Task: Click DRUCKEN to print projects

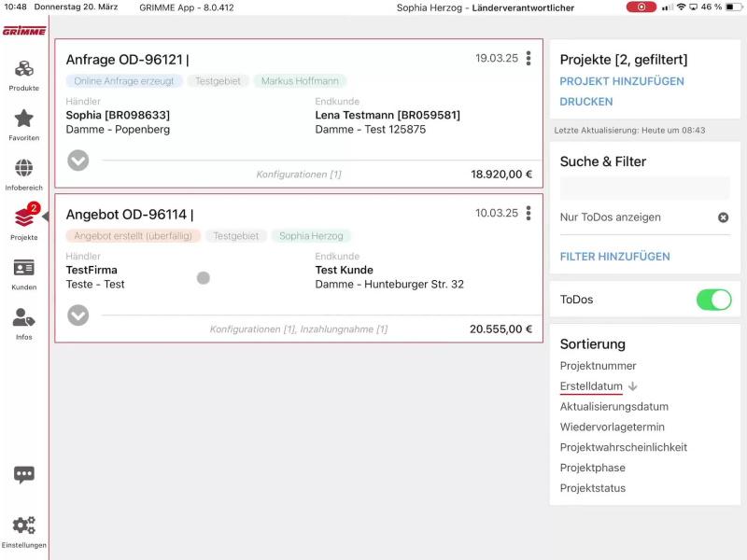Action: point(586,102)
